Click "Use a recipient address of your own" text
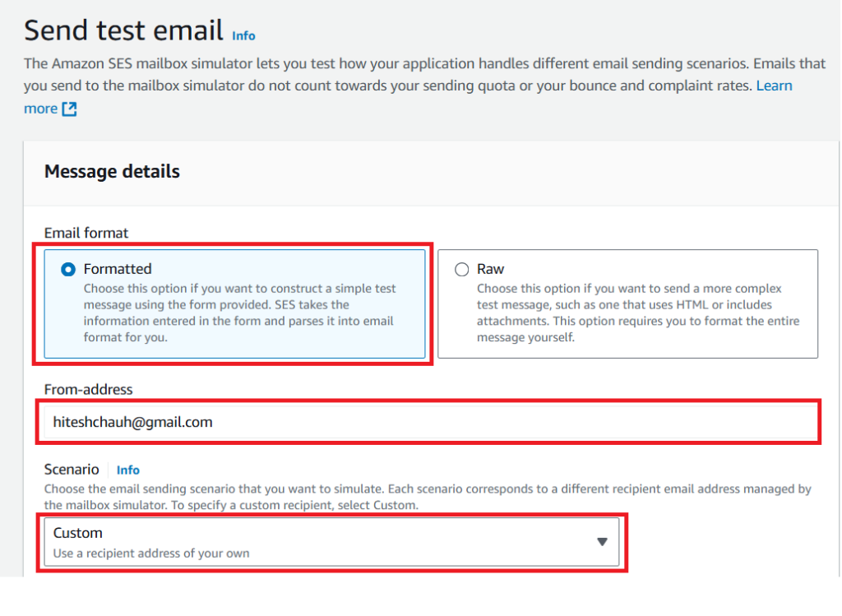This screenshot has width=842, height=616. [x=151, y=553]
